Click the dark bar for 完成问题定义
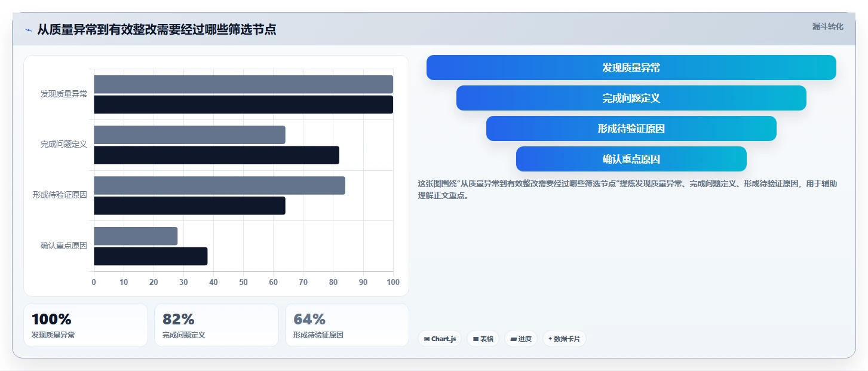Screen dimensions: 868x371 [x=216, y=155]
